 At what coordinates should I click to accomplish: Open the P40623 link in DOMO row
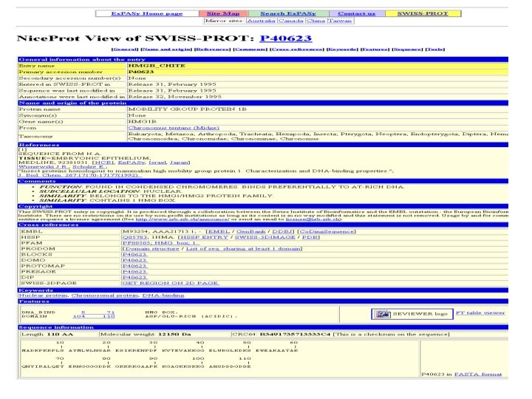click(x=134, y=260)
